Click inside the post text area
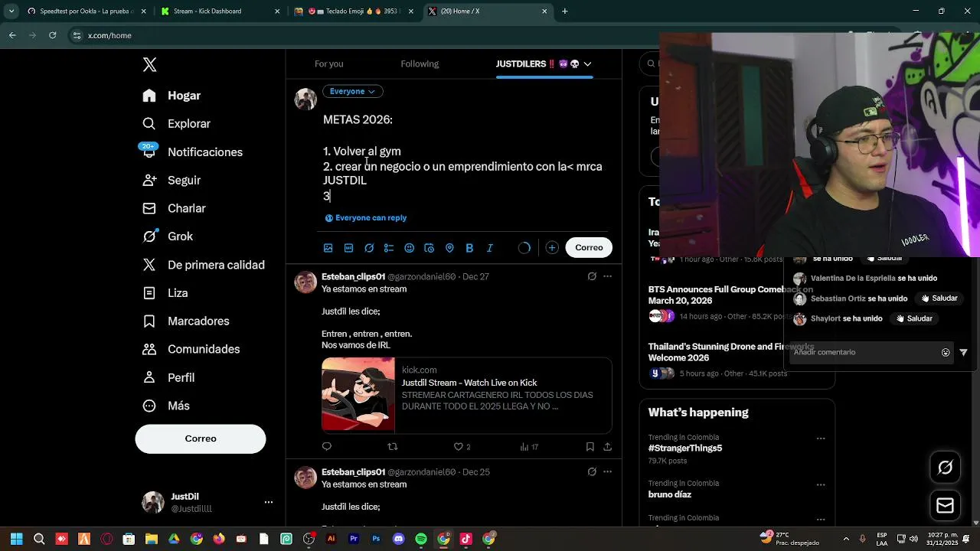980x551 pixels. pos(467,158)
